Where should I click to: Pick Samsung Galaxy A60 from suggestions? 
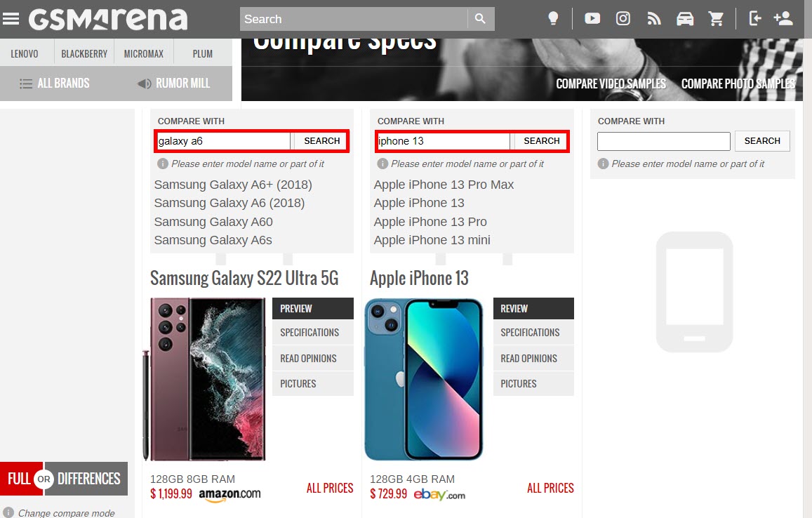click(213, 222)
